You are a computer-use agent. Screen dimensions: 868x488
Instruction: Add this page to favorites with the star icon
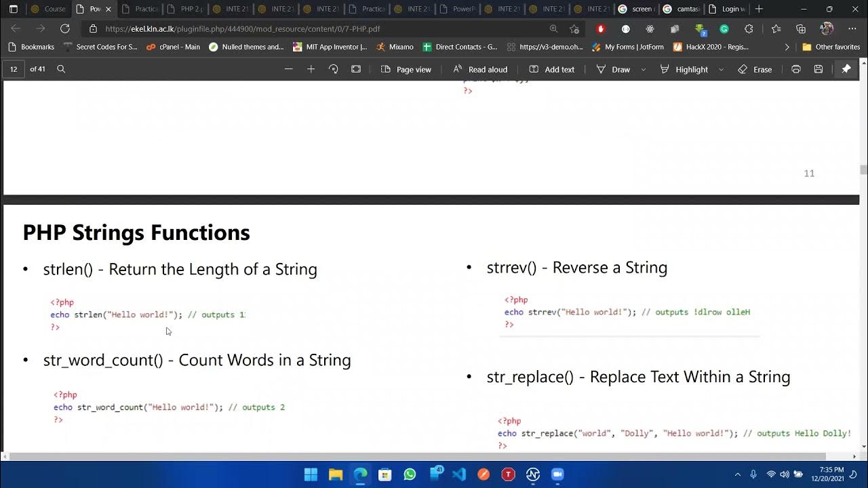click(574, 28)
